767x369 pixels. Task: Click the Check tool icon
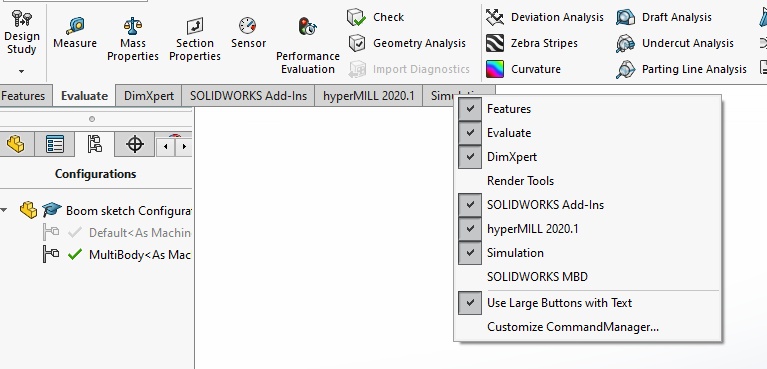coord(356,17)
